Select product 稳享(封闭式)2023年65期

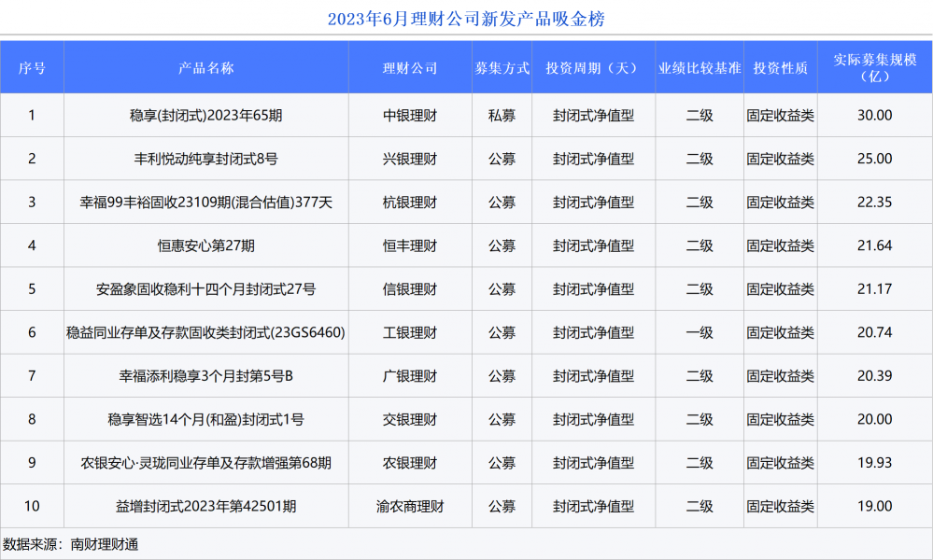tap(205, 116)
